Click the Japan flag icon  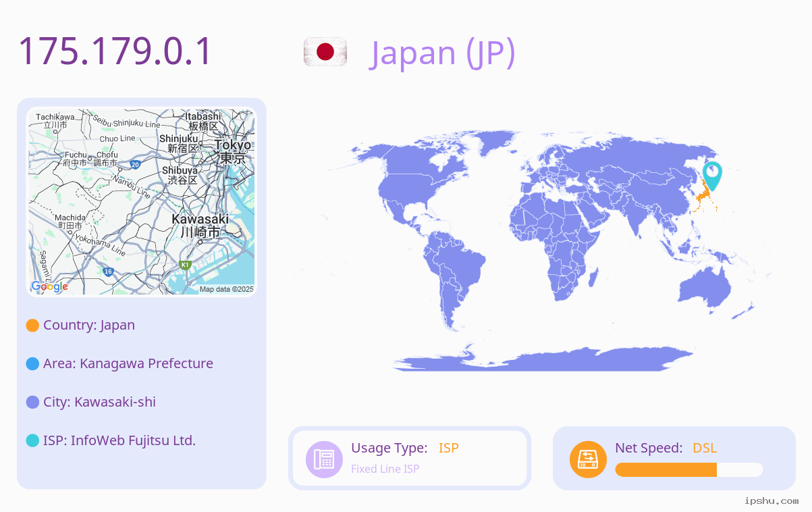coord(325,52)
